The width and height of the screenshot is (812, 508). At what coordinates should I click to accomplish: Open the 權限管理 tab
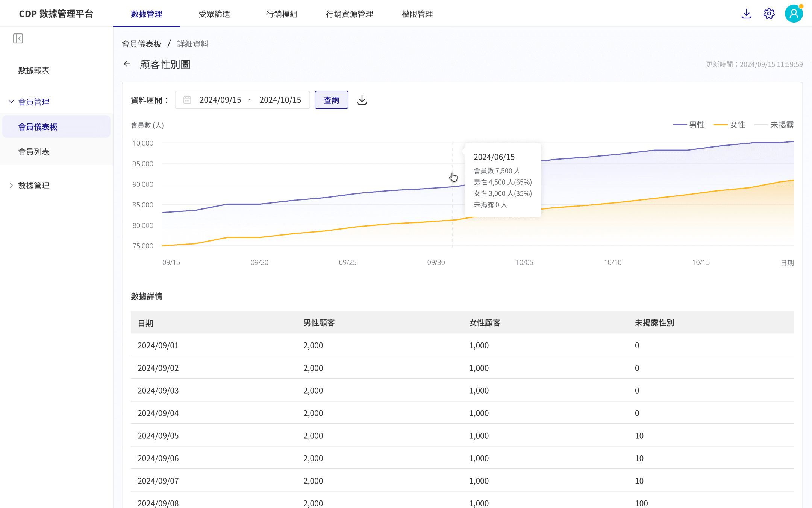coord(417,14)
